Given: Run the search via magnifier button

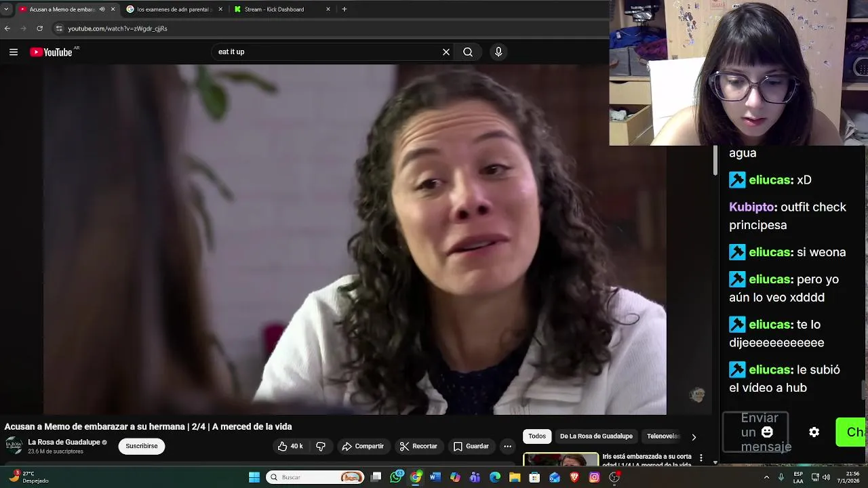Looking at the screenshot, I should coord(468,52).
